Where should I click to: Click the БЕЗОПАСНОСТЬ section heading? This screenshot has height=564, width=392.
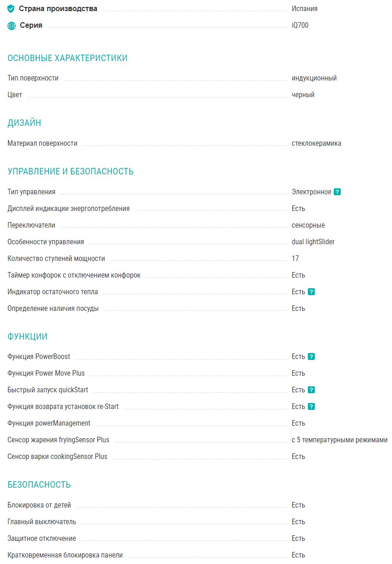[x=39, y=485]
